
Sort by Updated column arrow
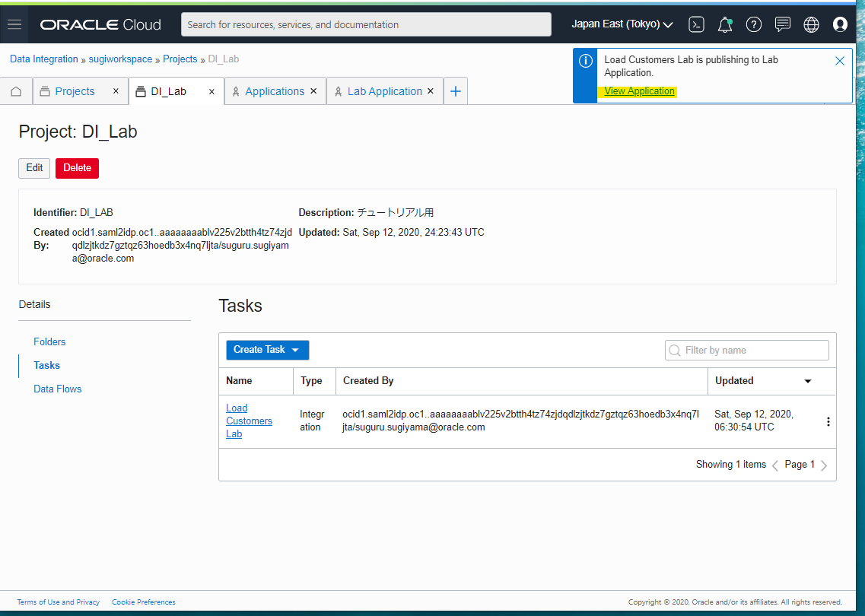(x=808, y=381)
